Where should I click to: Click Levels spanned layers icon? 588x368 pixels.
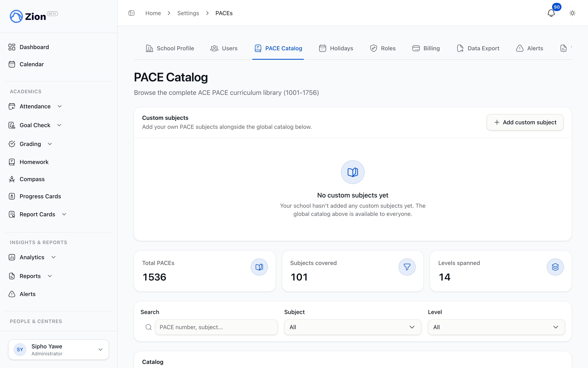(555, 267)
